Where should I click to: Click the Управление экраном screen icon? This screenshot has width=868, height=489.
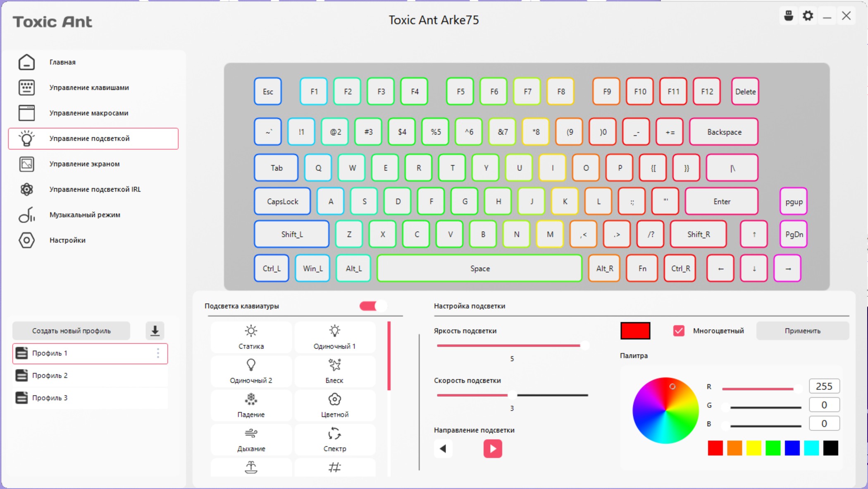click(26, 164)
